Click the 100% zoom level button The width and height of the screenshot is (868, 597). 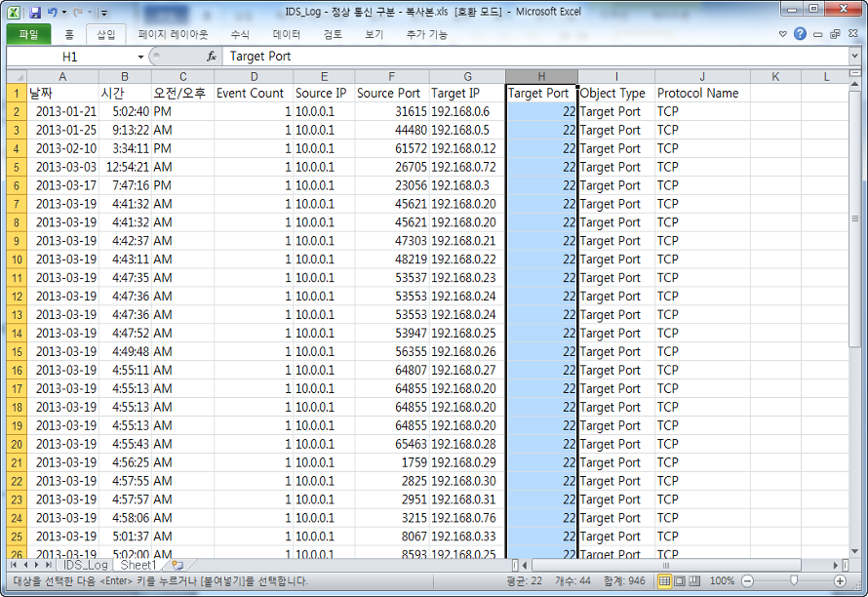[x=722, y=581]
